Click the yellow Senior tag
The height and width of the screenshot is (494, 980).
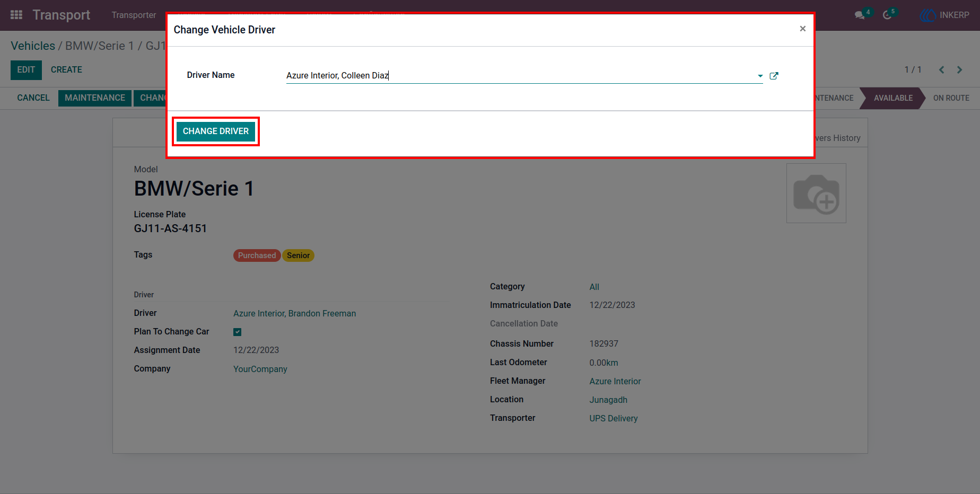point(298,255)
